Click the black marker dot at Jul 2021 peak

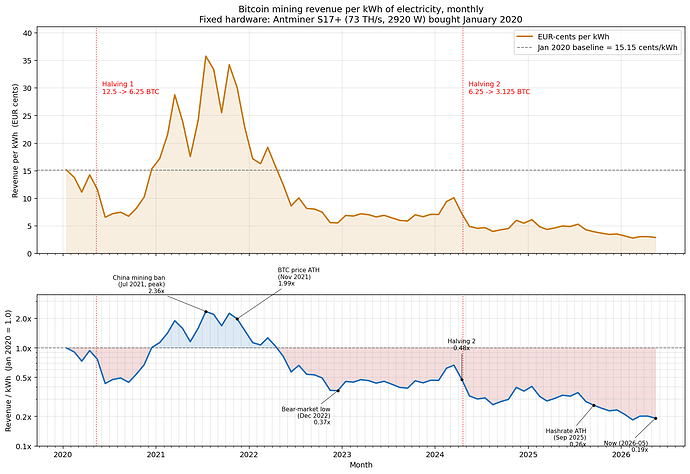pyautogui.click(x=206, y=312)
